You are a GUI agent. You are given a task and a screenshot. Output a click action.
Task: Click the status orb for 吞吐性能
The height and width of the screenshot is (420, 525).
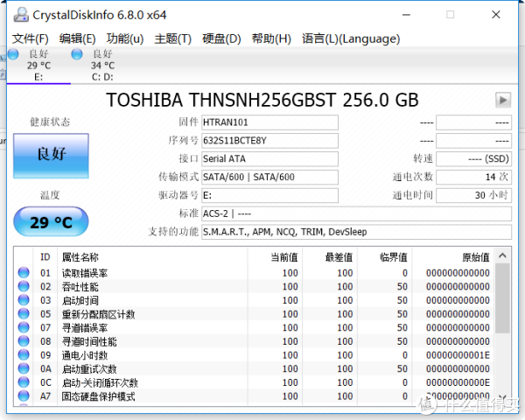24,286
